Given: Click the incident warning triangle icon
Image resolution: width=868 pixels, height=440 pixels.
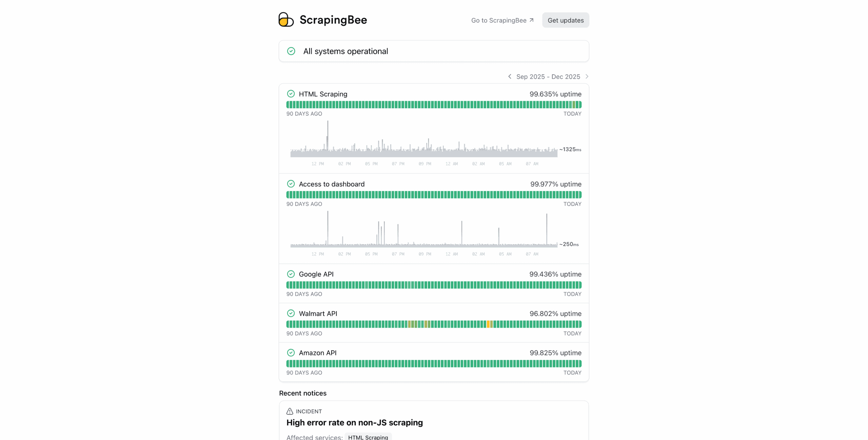Looking at the screenshot, I should [x=290, y=412].
